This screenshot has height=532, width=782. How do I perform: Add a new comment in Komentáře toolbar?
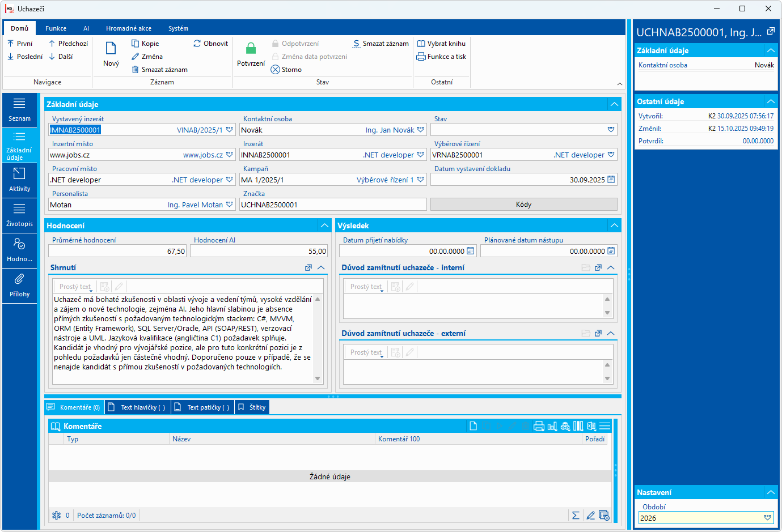point(474,426)
